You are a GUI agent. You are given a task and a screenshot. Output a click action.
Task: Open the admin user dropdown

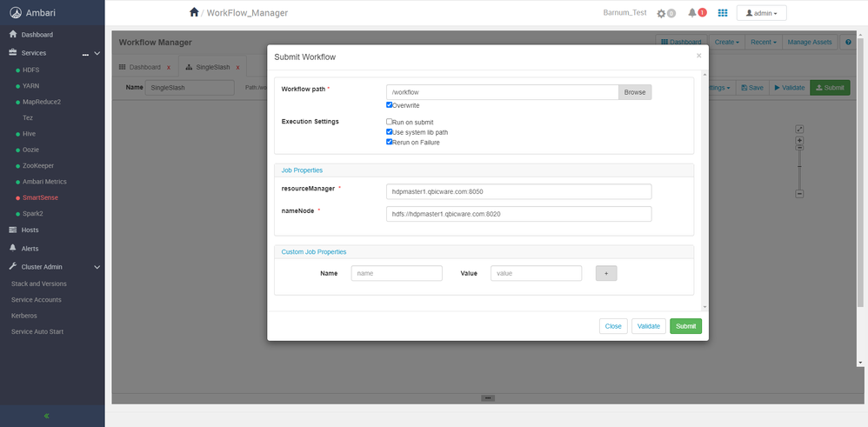(761, 13)
